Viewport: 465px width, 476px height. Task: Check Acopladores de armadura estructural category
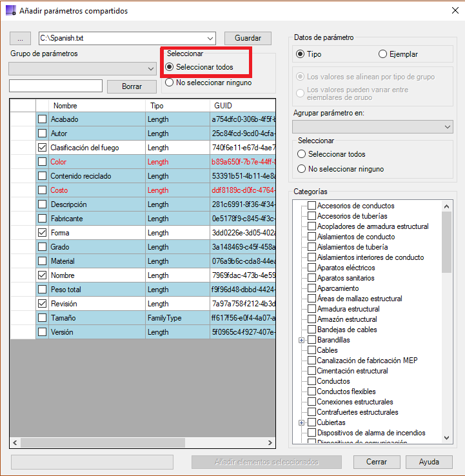[312, 226]
